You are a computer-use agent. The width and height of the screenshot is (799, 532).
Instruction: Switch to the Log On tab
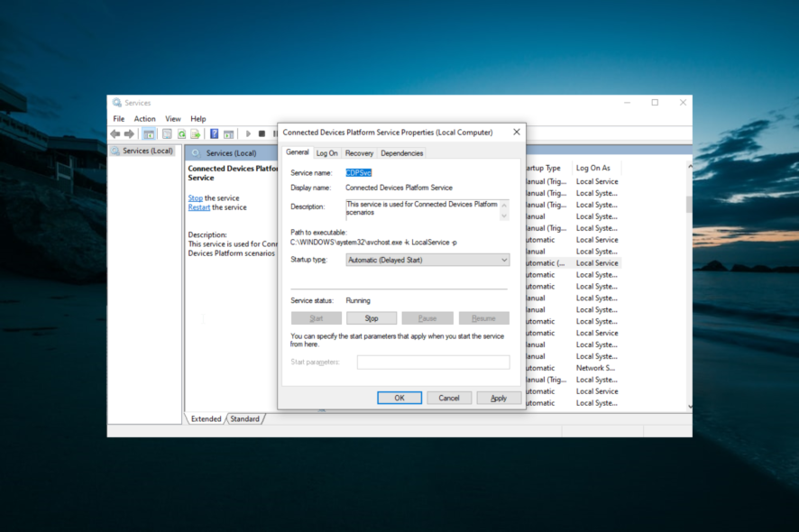(x=326, y=153)
